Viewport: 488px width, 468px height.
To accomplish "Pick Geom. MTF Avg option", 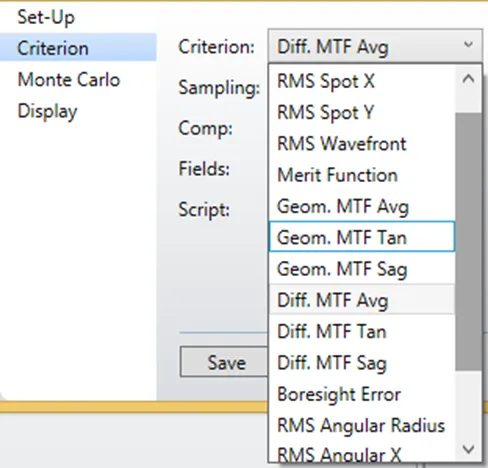I will [362, 206].
